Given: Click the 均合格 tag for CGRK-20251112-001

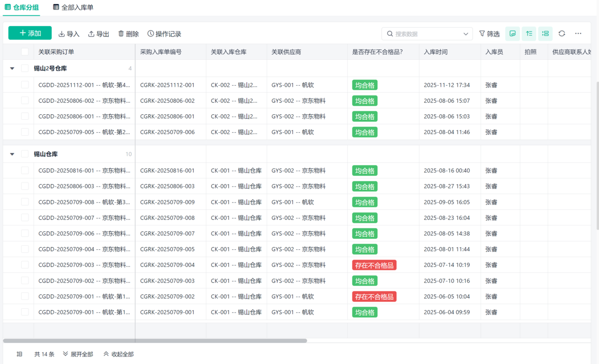Looking at the screenshot, I should 365,85.
